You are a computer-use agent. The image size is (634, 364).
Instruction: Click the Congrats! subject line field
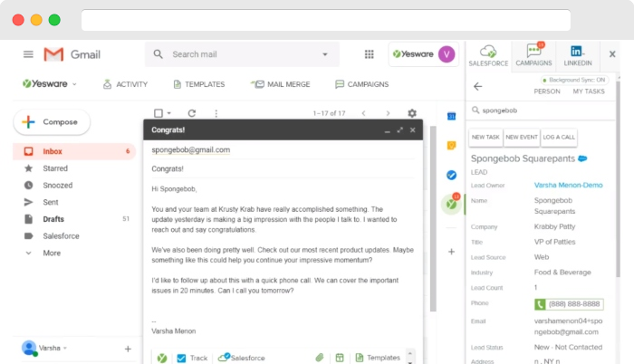pyautogui.click(x=283, y=169)
